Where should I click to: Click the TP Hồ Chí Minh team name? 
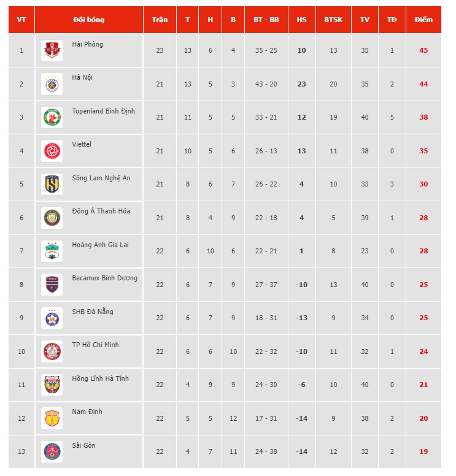click(x=95, y=345)
